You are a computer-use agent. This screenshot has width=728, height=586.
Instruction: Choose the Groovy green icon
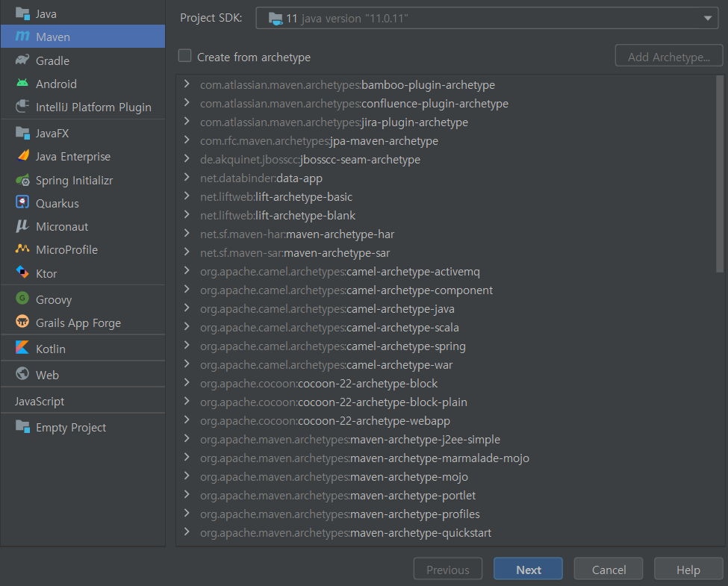(22, 299)
